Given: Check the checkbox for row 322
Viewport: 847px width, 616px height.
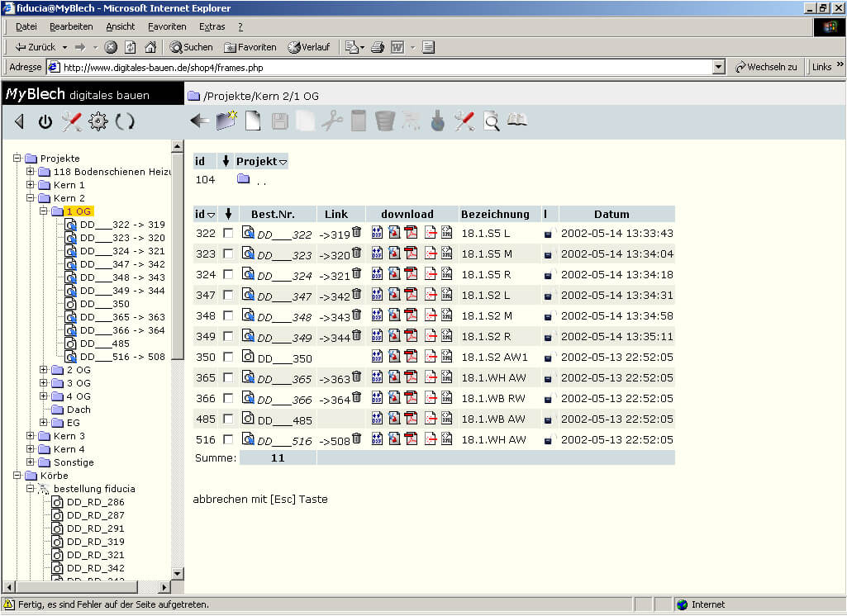Looking at the screenshot, I should (x=227, y=234).
